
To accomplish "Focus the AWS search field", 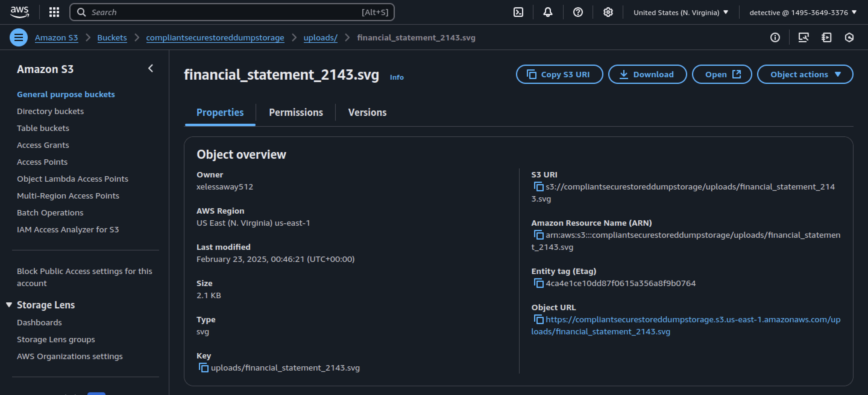I will point(232,12).
